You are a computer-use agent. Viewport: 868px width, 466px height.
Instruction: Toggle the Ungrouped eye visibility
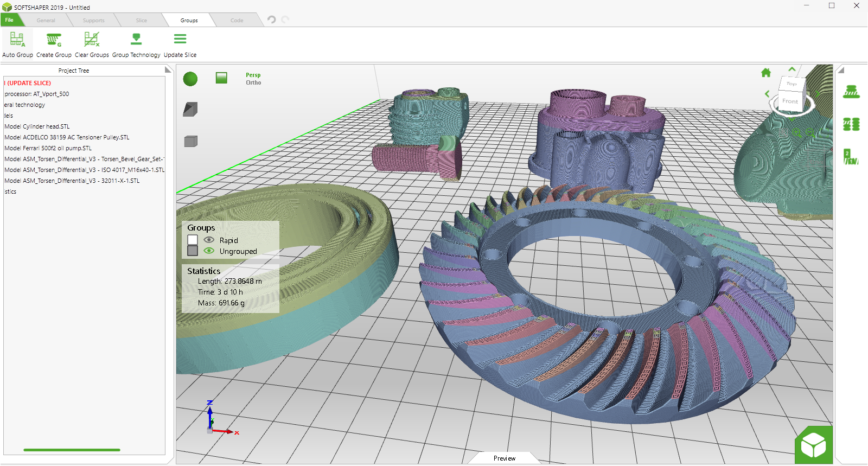pyautogui.click(x=209, y=251)
